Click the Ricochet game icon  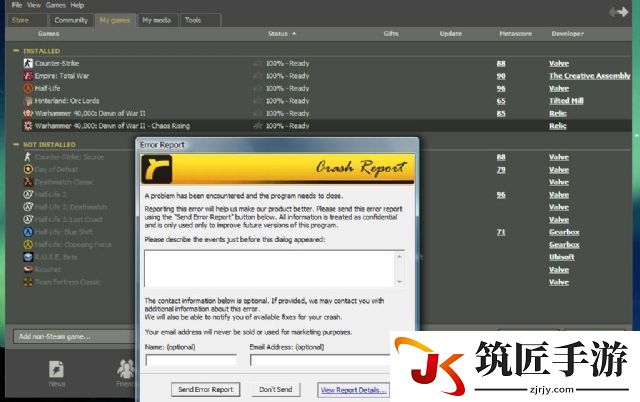(x=28, y=269)
